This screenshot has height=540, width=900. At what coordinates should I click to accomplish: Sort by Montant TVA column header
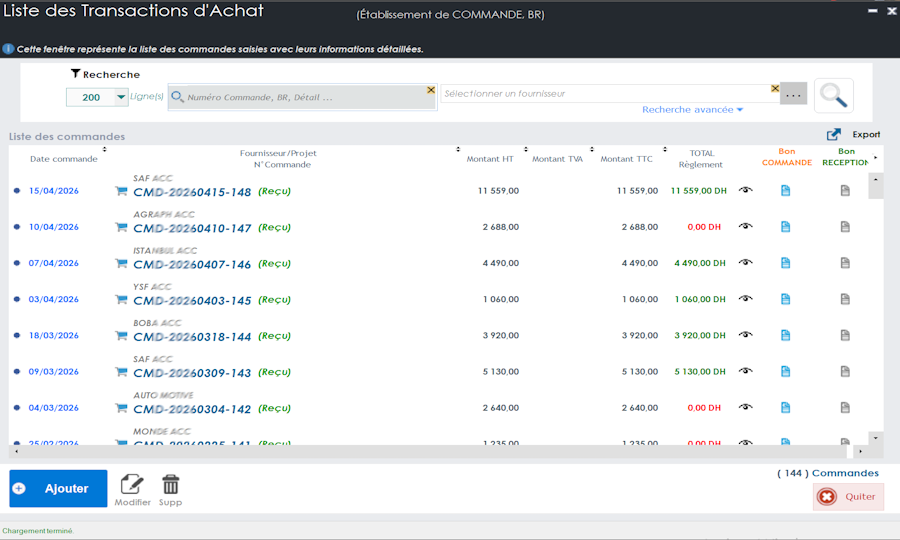[557, 159]
